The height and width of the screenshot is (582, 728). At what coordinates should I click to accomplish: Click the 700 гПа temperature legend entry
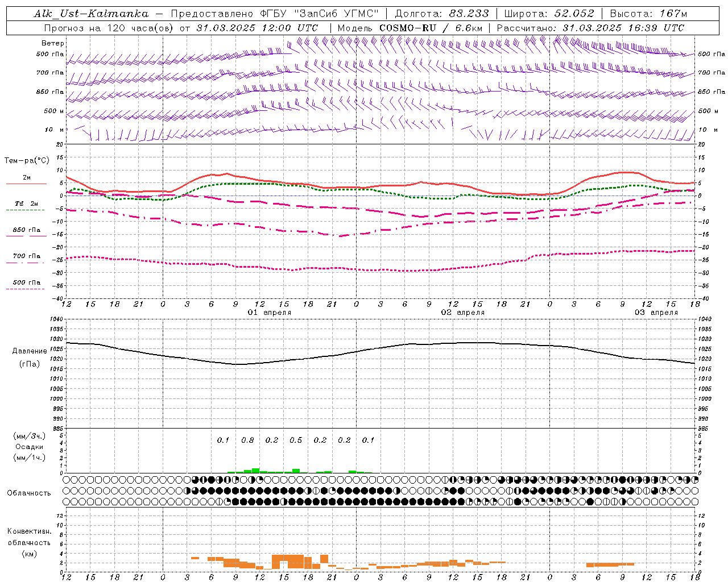[x=26, y=256]
